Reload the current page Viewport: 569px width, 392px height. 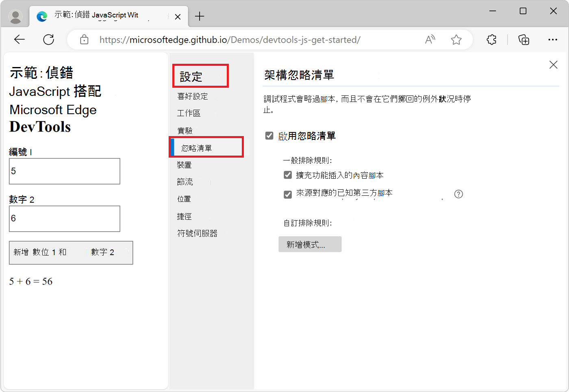[x=48, y=39]
